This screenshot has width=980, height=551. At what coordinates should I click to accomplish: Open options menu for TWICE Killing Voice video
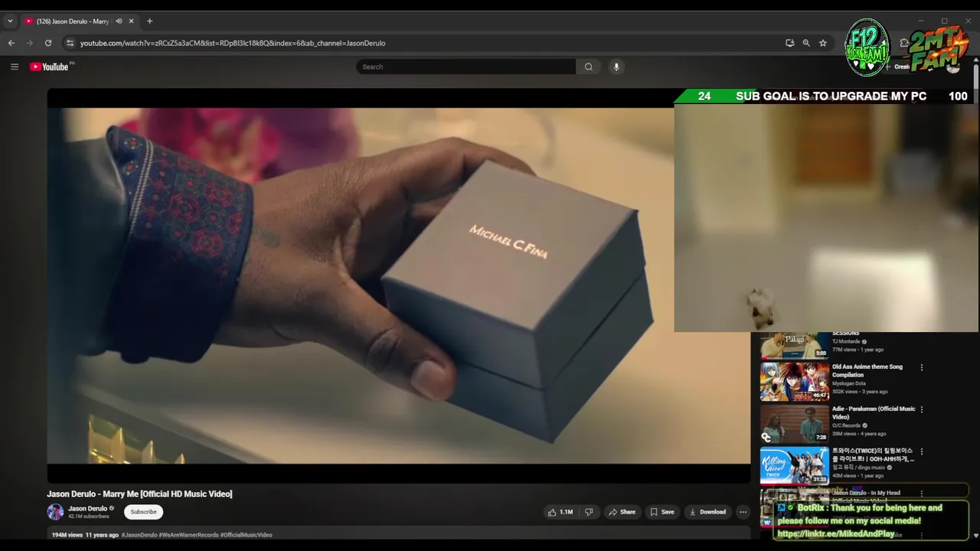point(922,452)
